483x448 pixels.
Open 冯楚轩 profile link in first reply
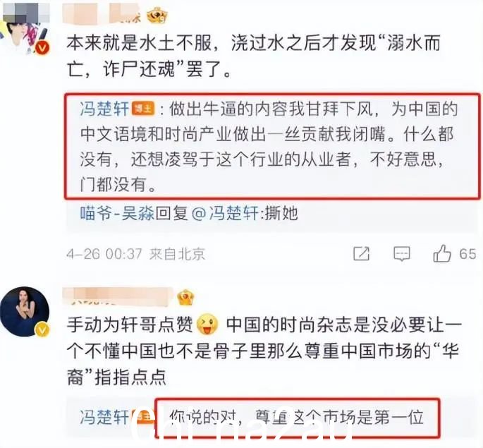[x=104, y=109]
